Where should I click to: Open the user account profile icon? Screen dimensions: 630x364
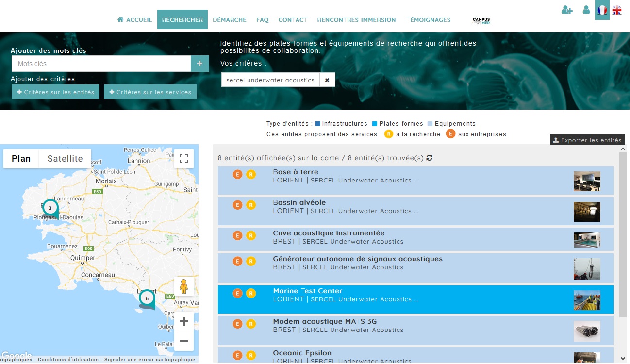coord(586,10)
